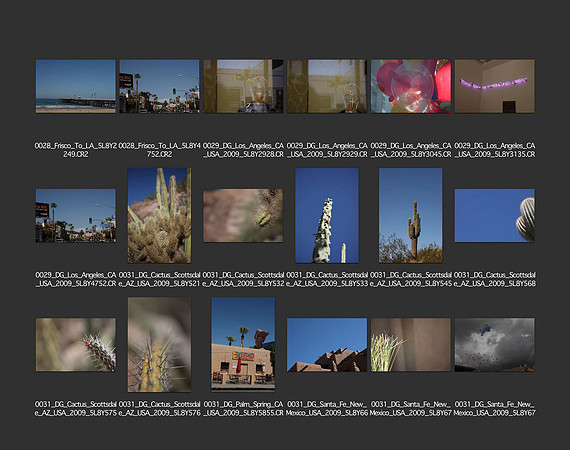The image size is (570, 450).
Task: Select the cactus with red tip thumbnail 5L8Y575
Action: coord(76,345)
